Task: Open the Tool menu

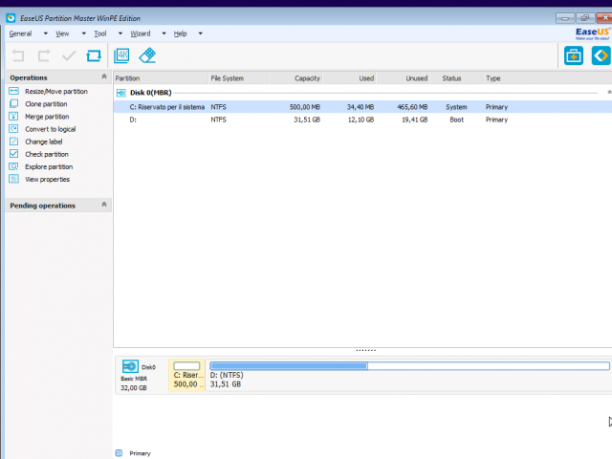Action: (x=100, y=34)
